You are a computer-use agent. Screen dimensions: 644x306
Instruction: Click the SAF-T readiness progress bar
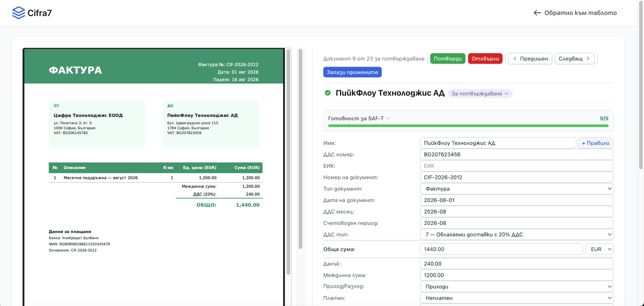tap(468, 126)
